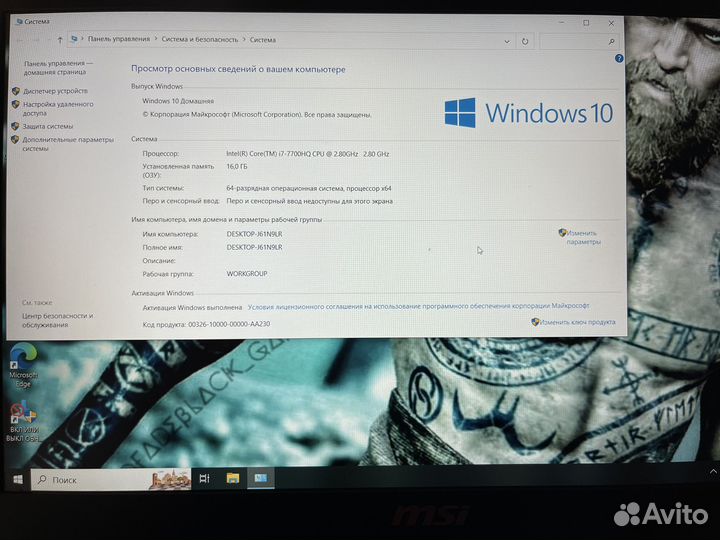Open Защита системы sidebar link
The image size is (720, 540).
(47, 127)
